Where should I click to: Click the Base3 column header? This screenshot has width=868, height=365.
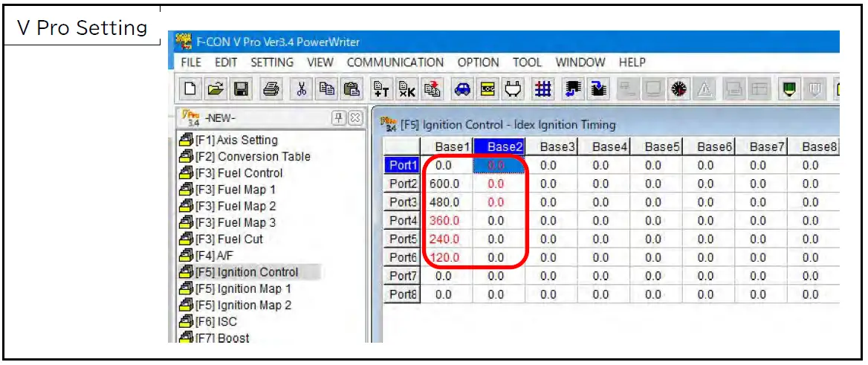click(x=551, y=146)
